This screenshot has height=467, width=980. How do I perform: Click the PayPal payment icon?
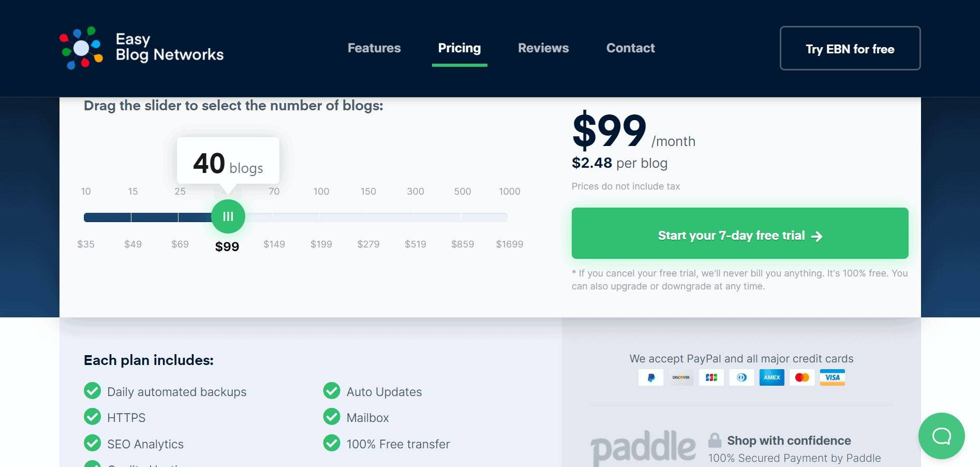click(651, 377)
